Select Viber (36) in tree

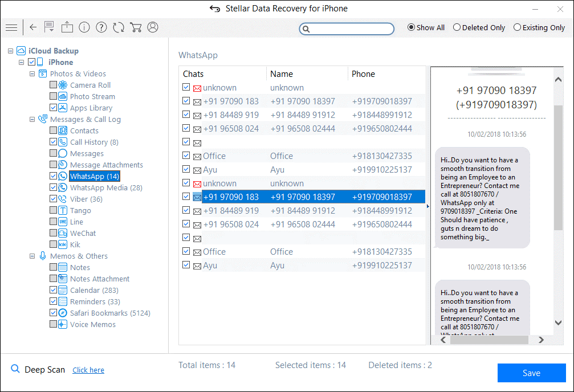[x=87, y=199]
